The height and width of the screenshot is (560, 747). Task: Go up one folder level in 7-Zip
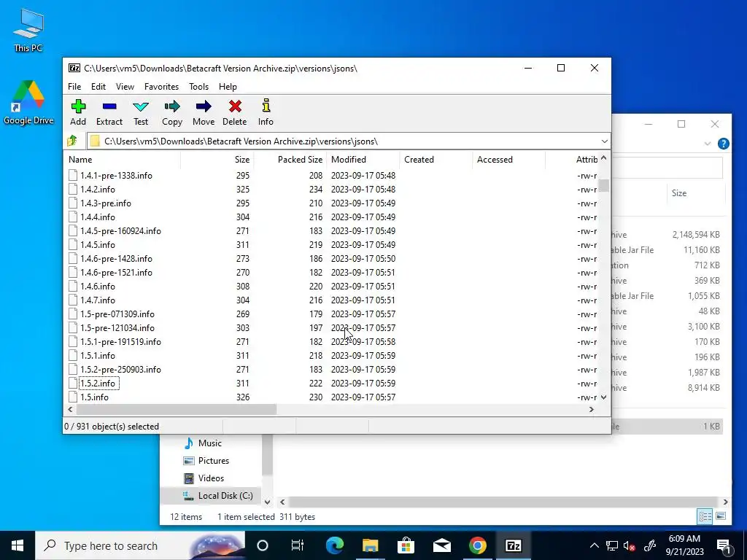point(72,141)
